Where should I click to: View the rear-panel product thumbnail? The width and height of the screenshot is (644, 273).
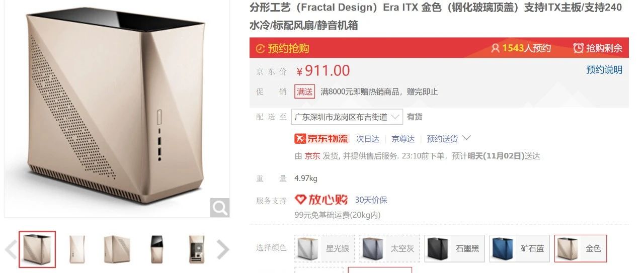tap(196, 249)
